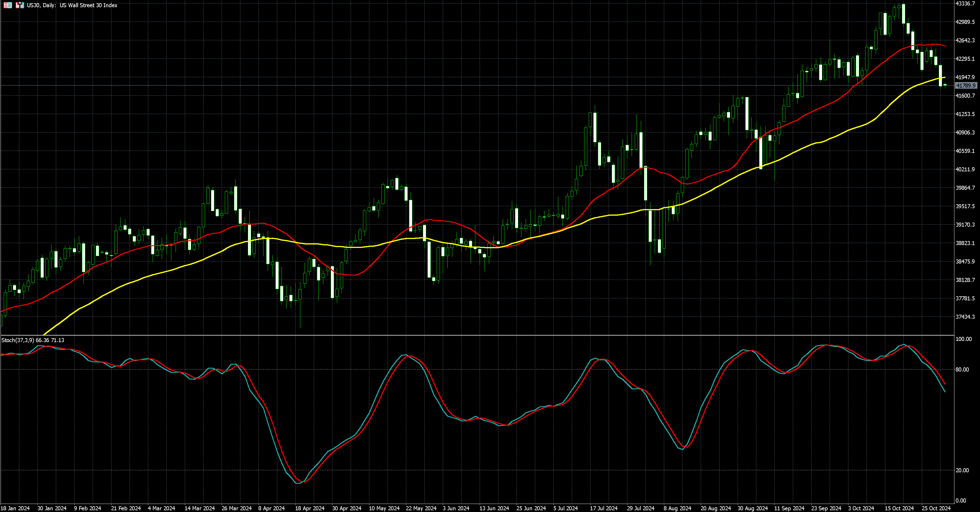Viewport: 980px width, 512px height.
Task: Click the stochastic 80.00 level label
Action: (x=962, y=369)
